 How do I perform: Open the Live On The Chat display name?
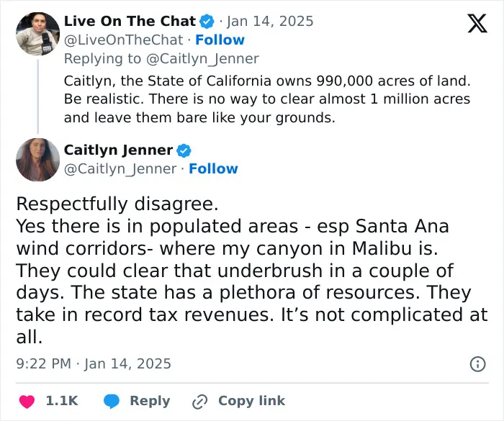coord(130,21)
